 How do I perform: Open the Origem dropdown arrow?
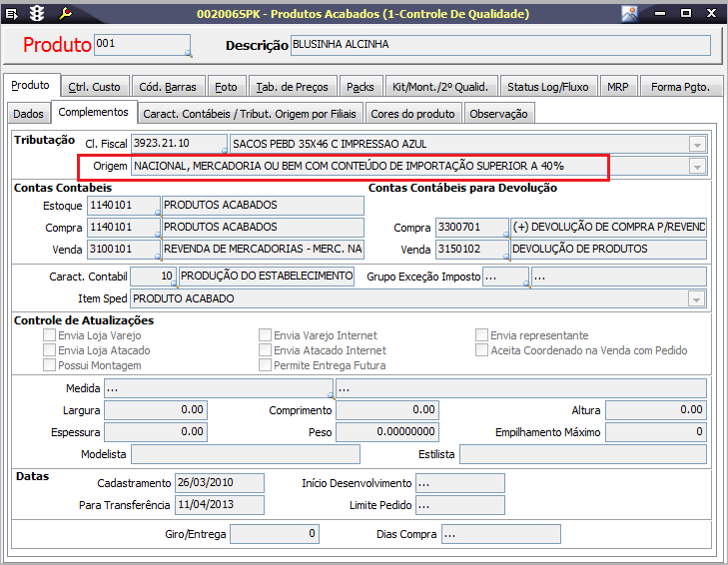(x=697, y=166)
